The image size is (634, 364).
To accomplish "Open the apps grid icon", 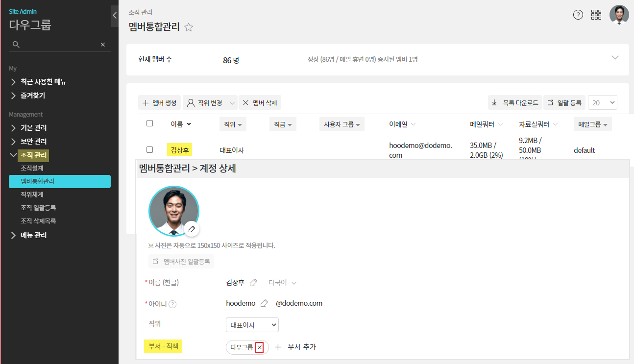I will pyautogui.click(x=596, y=15).
